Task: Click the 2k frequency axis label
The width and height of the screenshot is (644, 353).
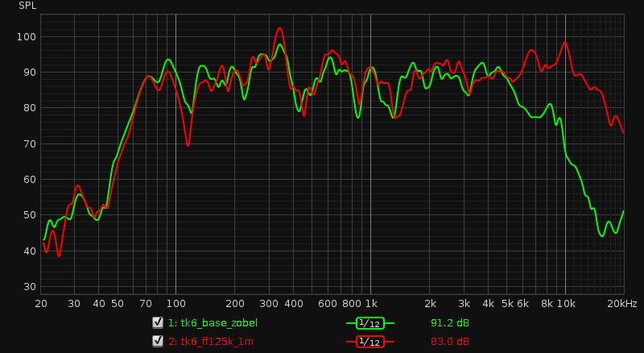Action: click(x=430, y=304)
